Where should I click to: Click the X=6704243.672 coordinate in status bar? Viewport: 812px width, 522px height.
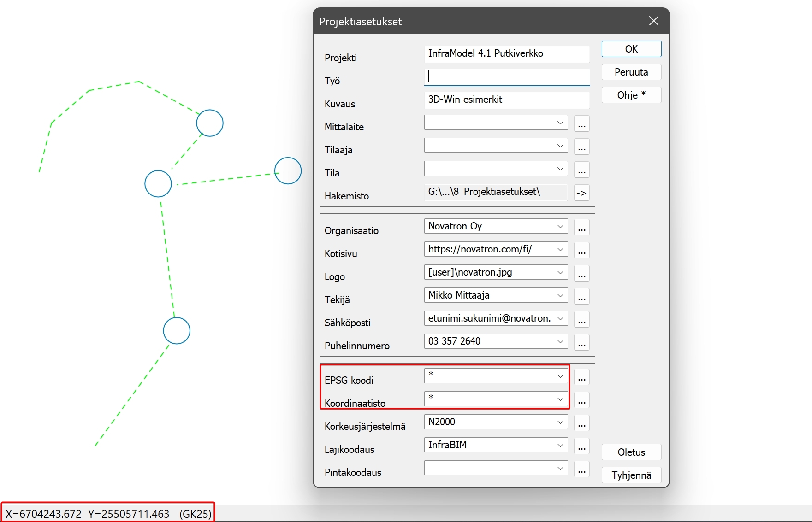[x=43, y=514]
